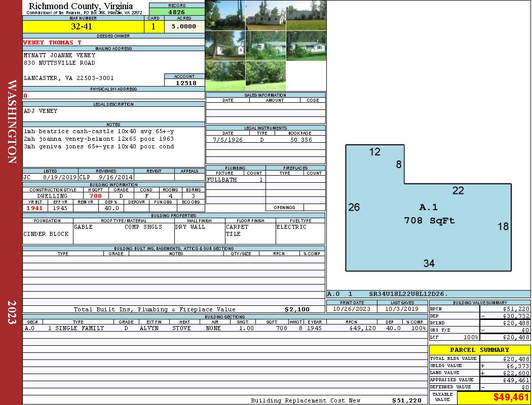View photo of small white shed by pine tree
Image resolution: width=532 pixels, height=405 pixels.
coord(225,46)
